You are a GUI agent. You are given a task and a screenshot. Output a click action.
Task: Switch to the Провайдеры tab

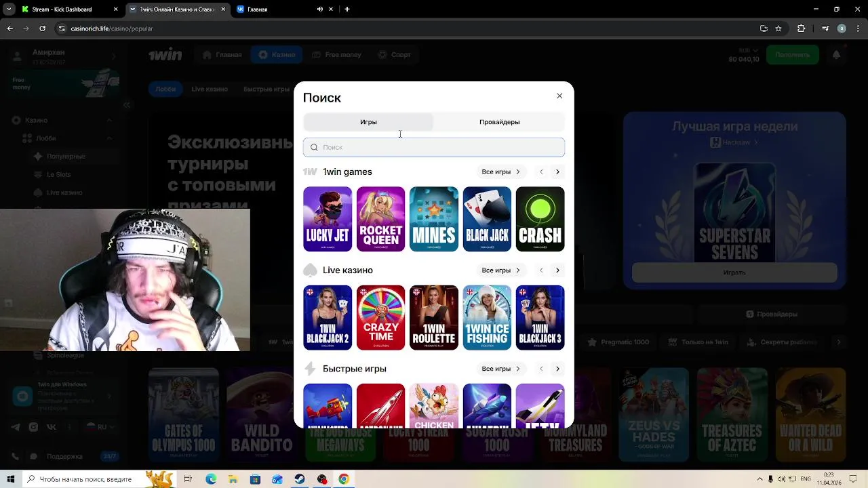499,122
